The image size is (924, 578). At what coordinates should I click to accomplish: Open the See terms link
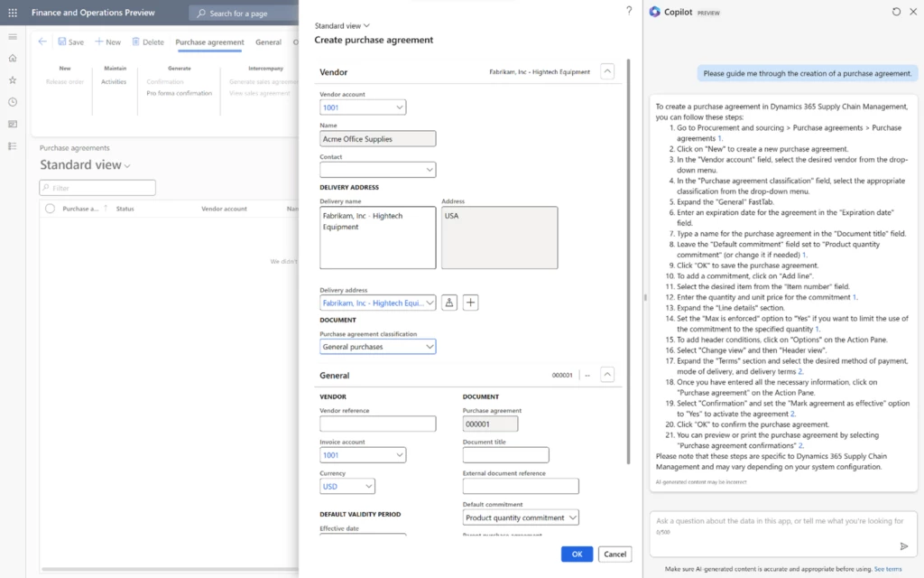tap(887, 569)
